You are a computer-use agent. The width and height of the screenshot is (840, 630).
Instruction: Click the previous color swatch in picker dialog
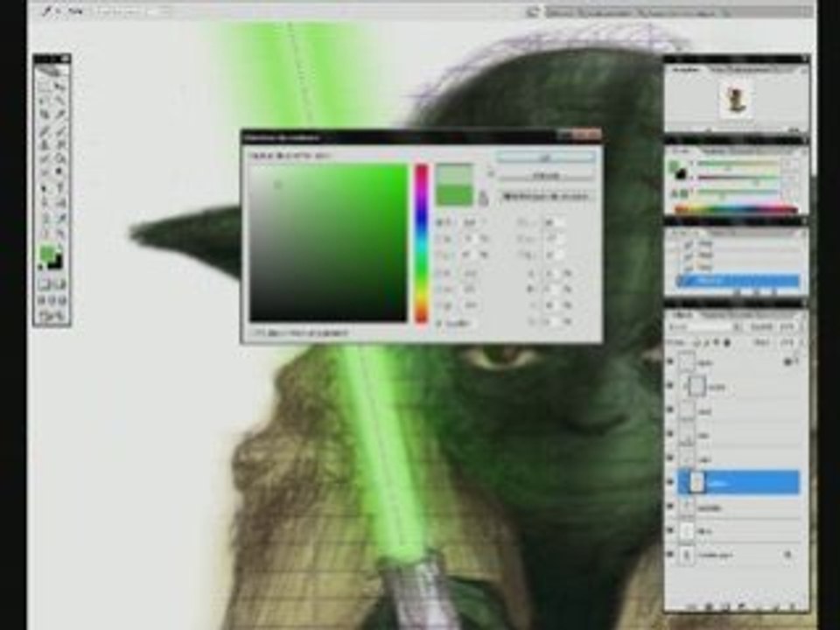pyautogui.click(x=454, y=194)
